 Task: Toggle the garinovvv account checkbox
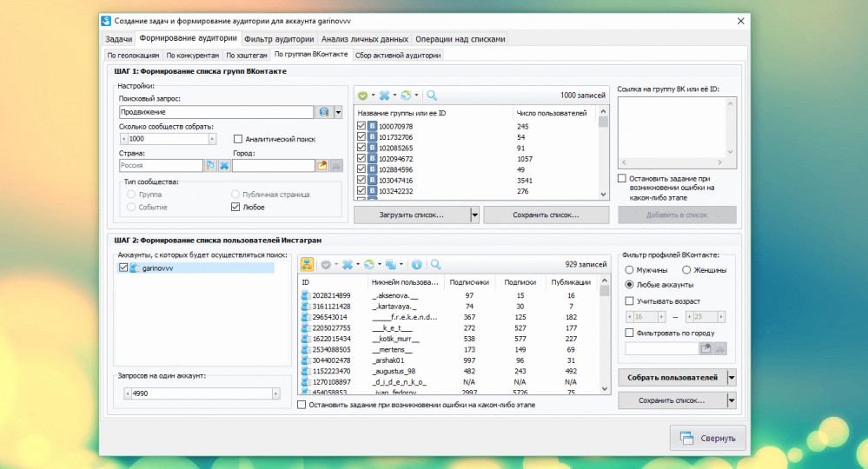(123, 268)
